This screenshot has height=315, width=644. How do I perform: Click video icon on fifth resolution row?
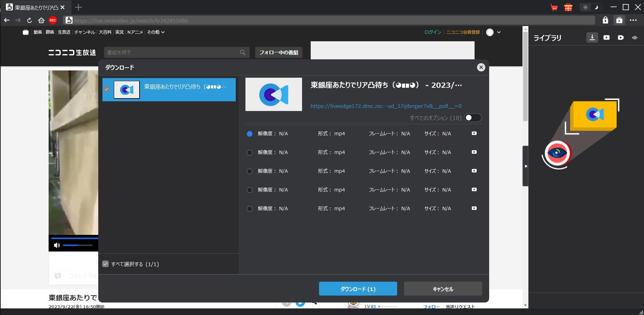point(474,208)
